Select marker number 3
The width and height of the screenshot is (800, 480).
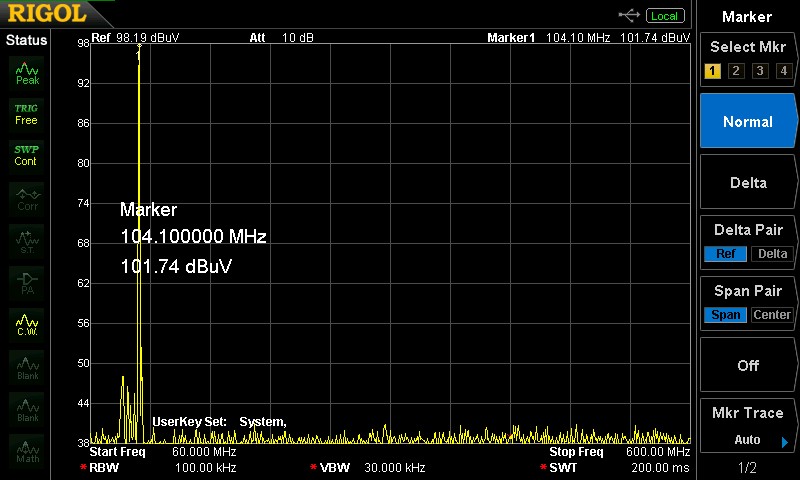pyautogui.click(x=759, y=71)
